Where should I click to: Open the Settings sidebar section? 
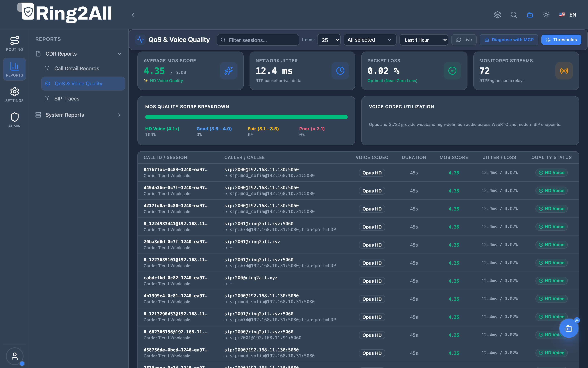[x=14, y=95]
